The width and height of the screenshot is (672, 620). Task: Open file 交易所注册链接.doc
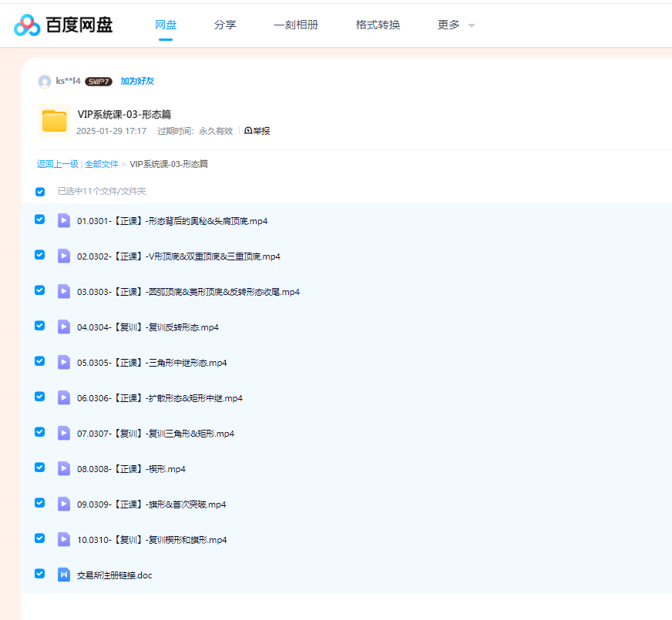114,575
